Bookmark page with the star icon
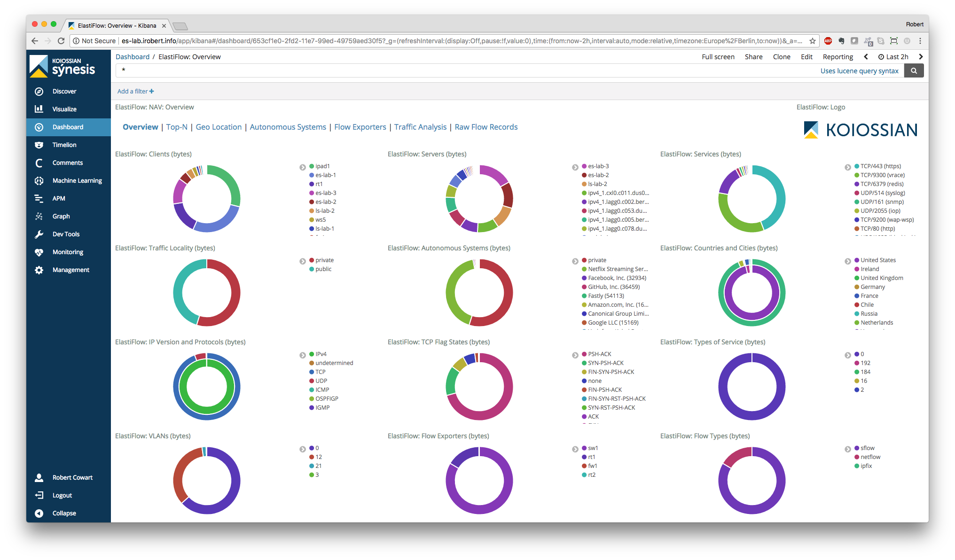The height and width of the screenshot is (560, 955). tap(813, 41)
